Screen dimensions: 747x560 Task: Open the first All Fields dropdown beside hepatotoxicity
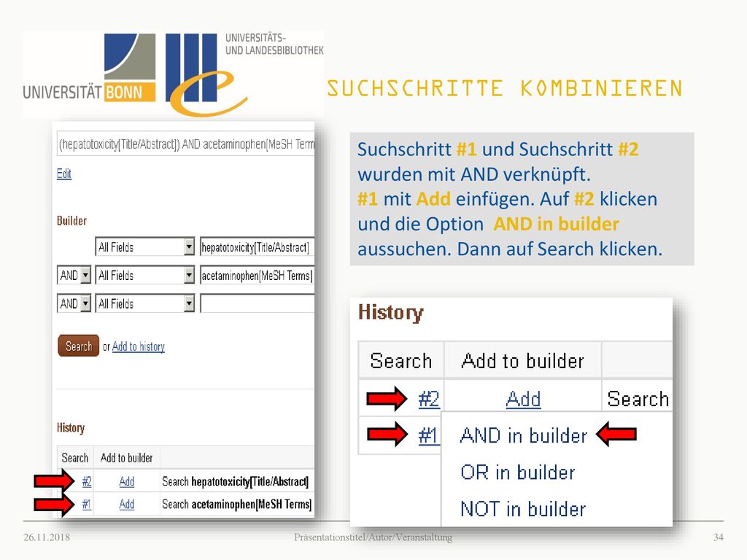pos(145,246)
